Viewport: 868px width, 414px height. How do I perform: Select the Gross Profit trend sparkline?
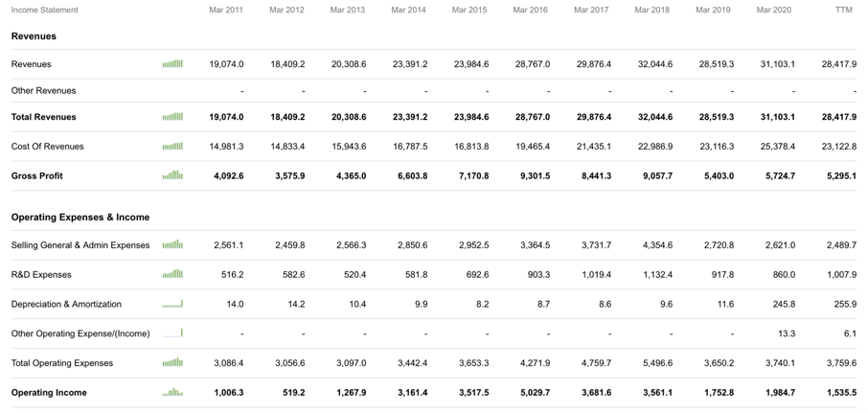(172, 175)
